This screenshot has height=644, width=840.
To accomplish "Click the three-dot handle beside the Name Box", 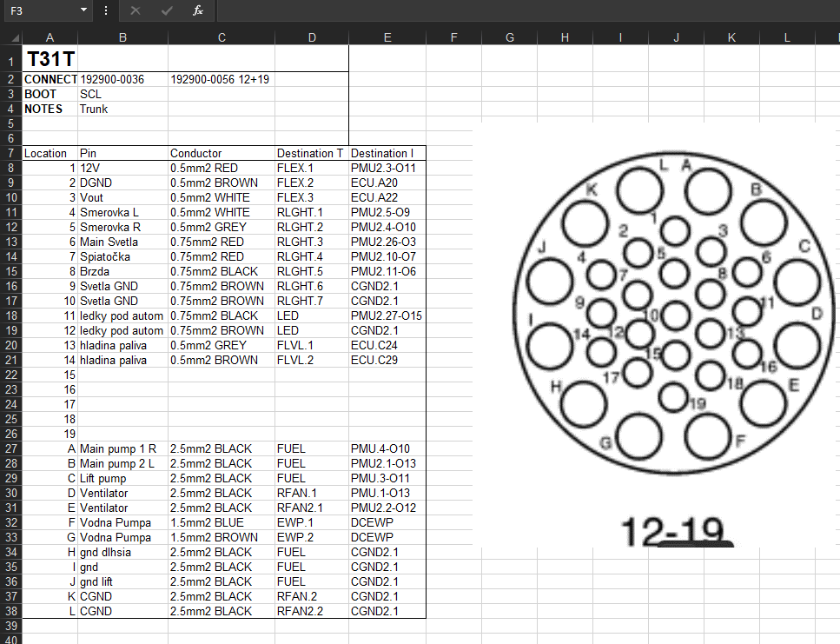I will point(106,10).
